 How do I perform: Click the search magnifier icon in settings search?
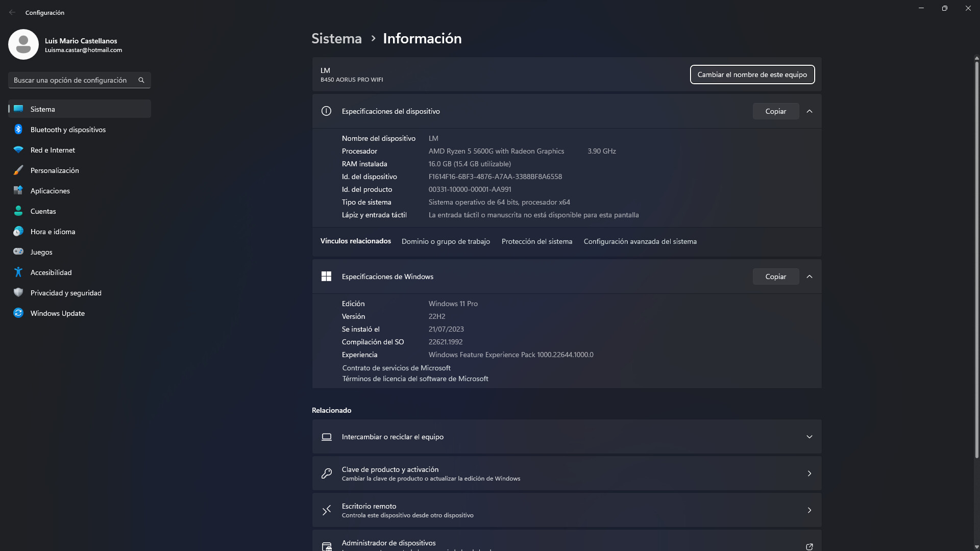click(141, 80)
